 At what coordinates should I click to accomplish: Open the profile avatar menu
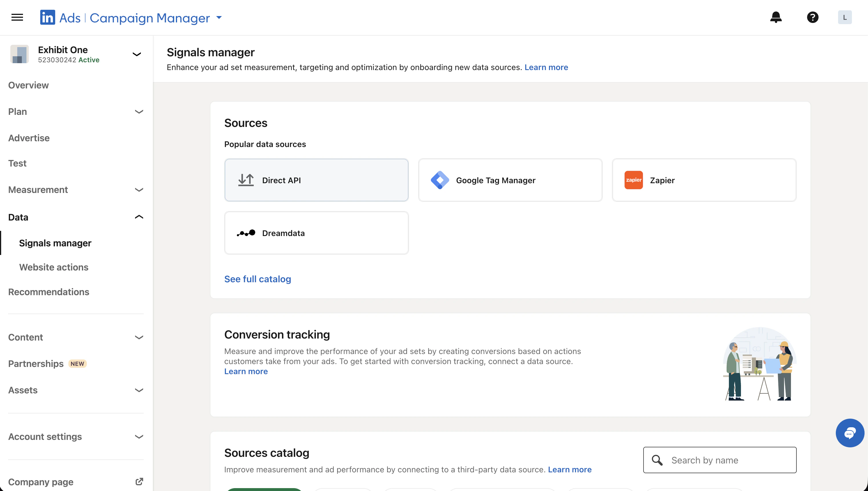(844, 17)
